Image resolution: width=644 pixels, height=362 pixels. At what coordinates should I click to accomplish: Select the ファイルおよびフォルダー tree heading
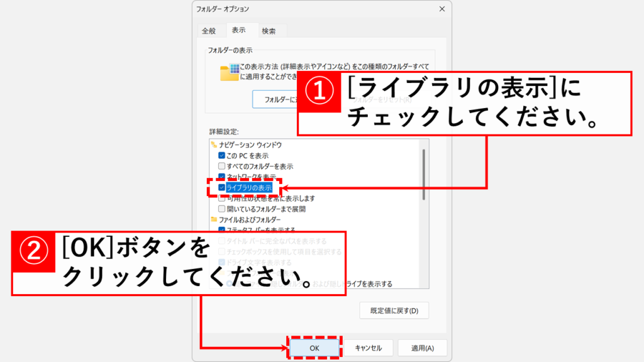coord(250,219)
